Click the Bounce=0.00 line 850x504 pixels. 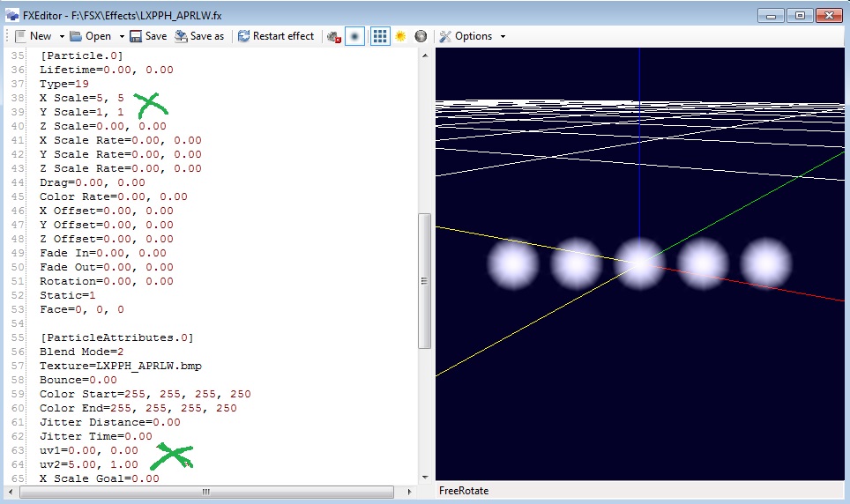coord(78,380)
